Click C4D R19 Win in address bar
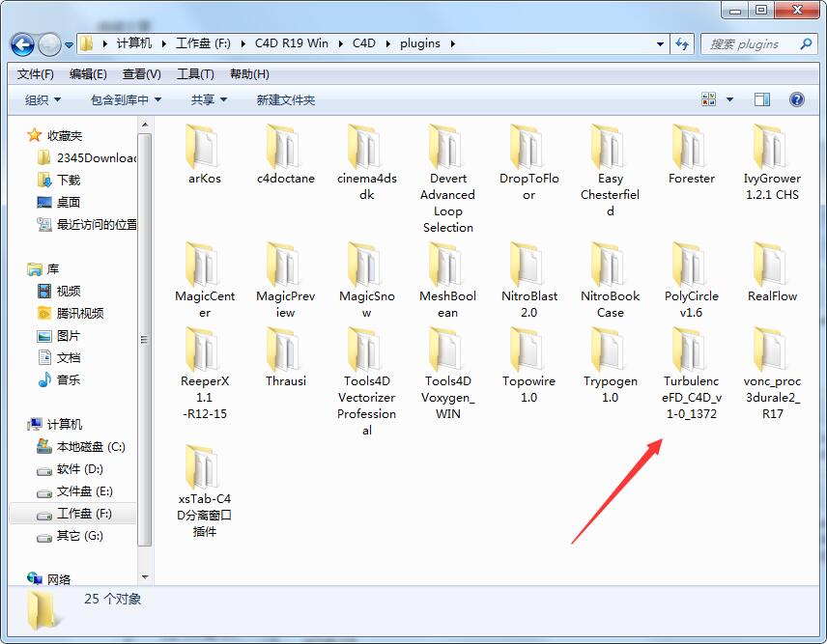The image size is (827, 644). (291, 43)
